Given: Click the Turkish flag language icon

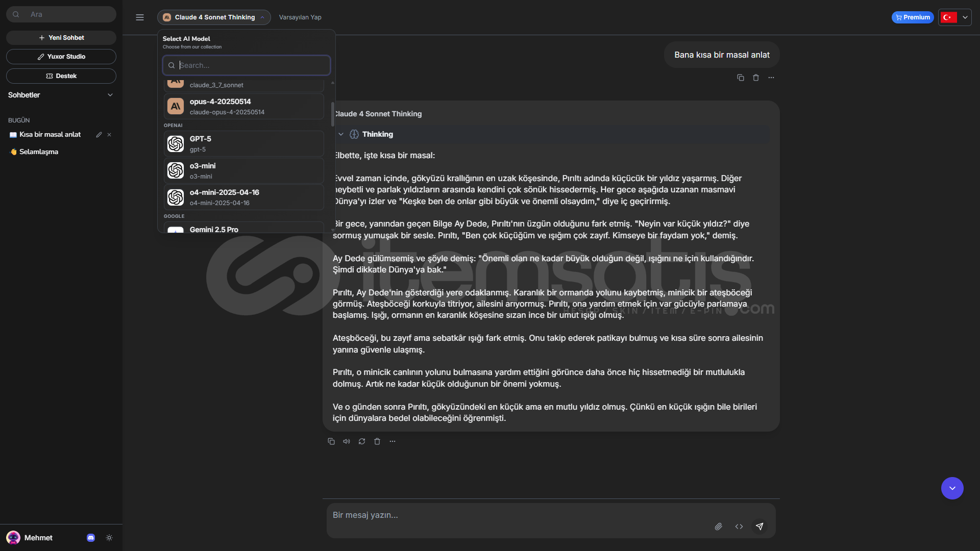Looking at the screenshot, I should tap(949, 17).
